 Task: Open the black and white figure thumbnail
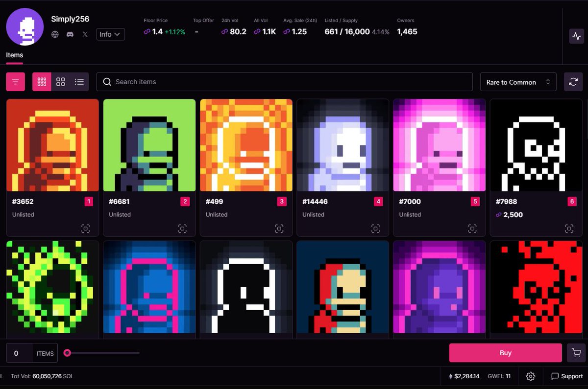tap(246, 287)
